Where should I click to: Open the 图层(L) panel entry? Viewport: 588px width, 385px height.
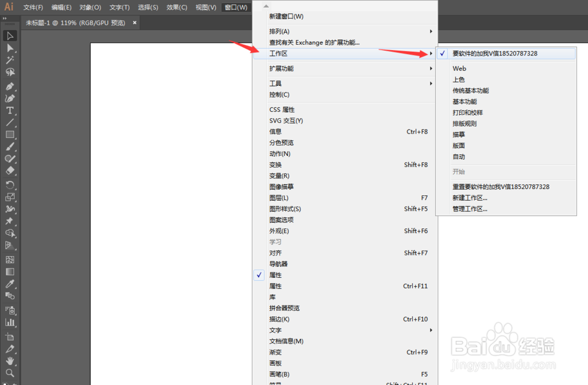click(x=345, y=198)
